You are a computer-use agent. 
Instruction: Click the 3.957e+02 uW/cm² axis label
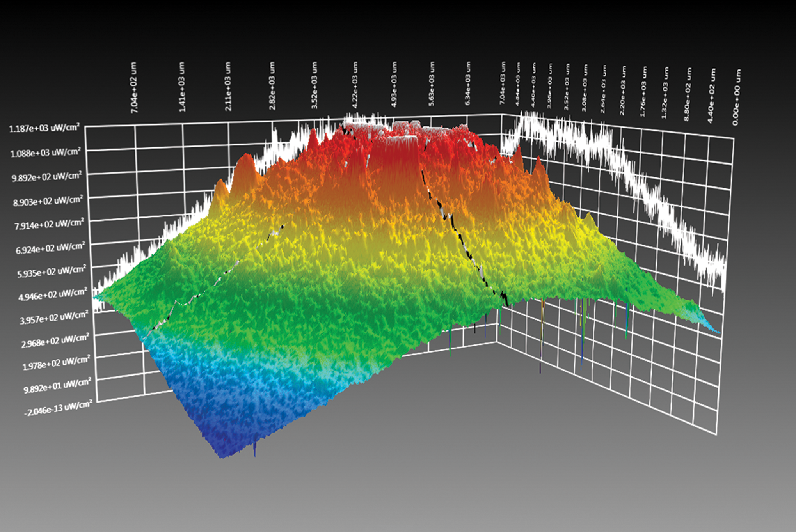click(54, 317)
